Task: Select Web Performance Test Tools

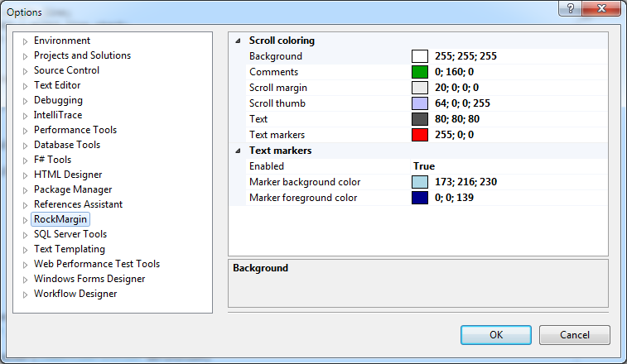Action: point(97,264)
